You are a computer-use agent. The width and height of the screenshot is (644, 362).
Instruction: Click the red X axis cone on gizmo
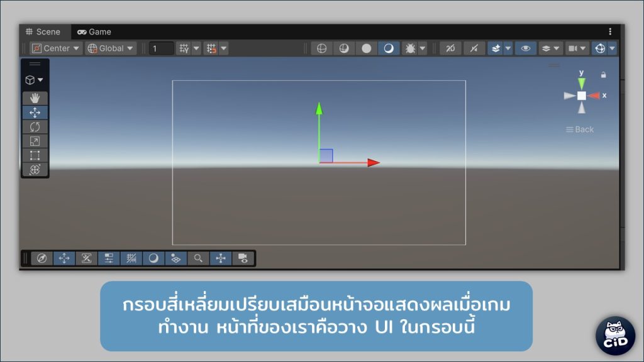click(x=594, y=96)
